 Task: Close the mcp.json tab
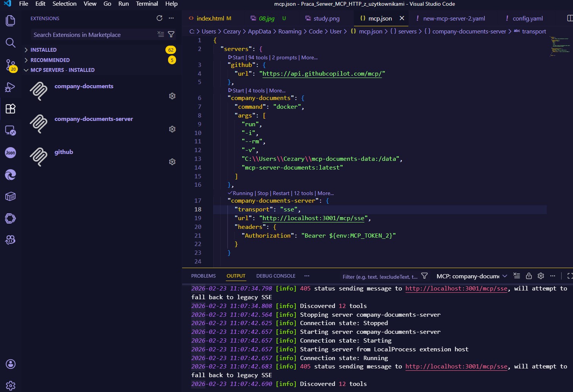pyautogui.click(x=402, y=18)
